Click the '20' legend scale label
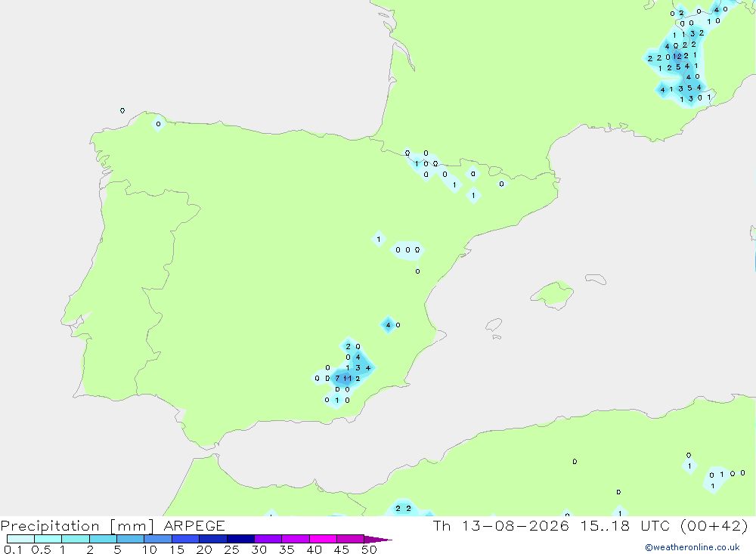Viewport: 756px width, 554px height. (204, 549)
